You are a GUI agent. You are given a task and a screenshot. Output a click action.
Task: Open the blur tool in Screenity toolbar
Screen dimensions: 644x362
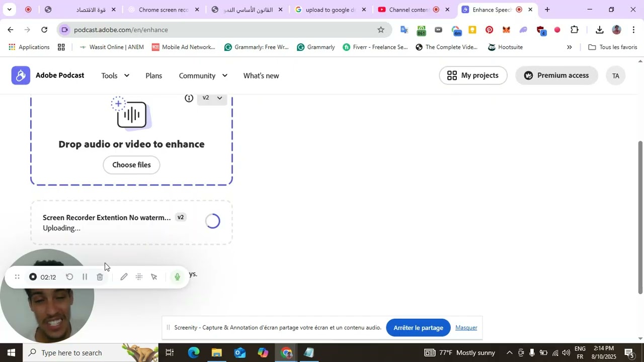[139, 277]
